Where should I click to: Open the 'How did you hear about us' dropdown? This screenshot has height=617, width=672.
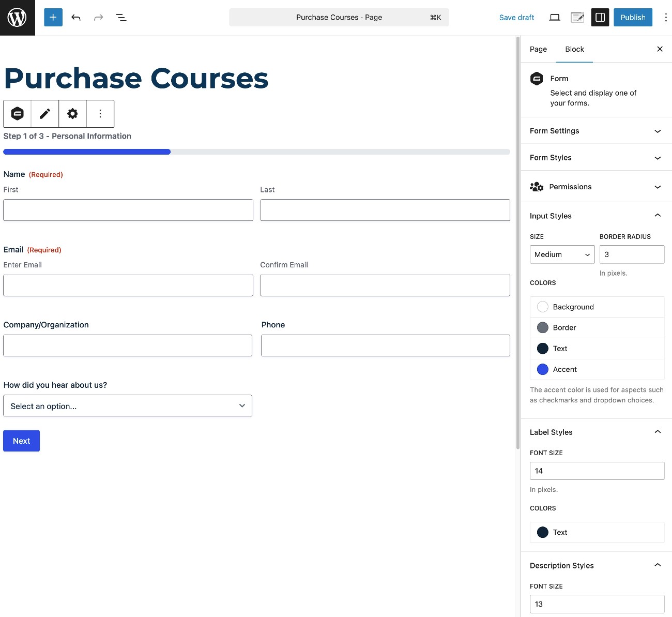point(128,406)
